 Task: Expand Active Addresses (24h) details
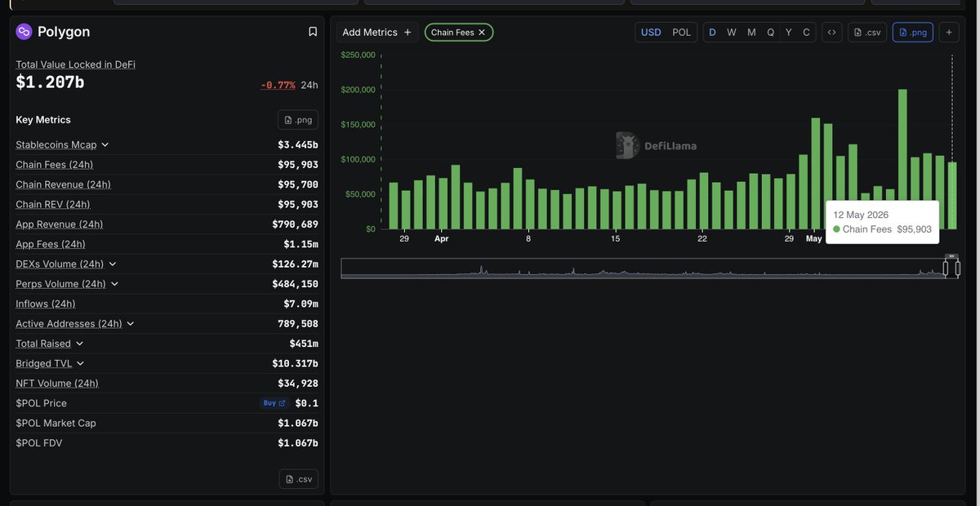131,324
